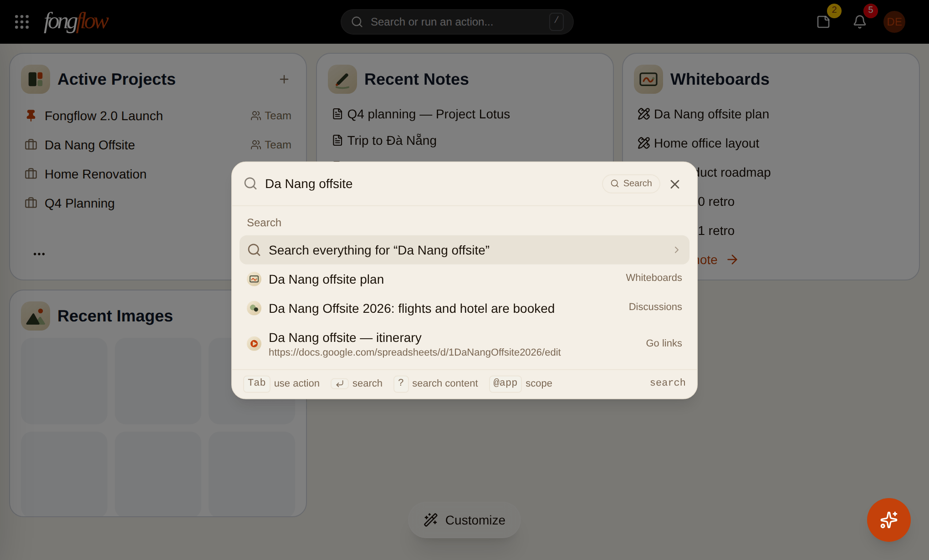Expand chevron on Search everything row

(677, 250)
